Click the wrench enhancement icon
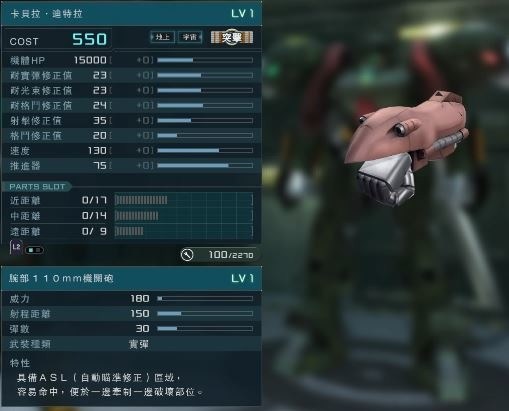509x411 pixels. (187, 255)
